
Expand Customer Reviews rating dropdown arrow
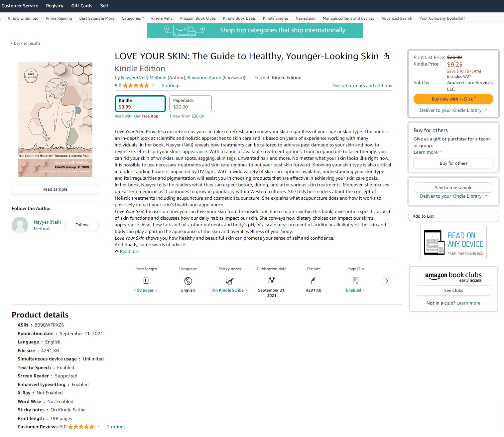[x=98, y=426]
